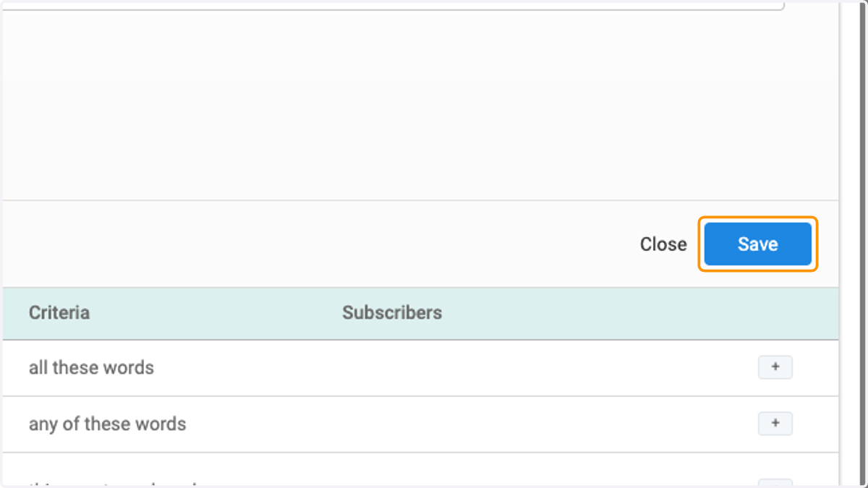Close the dialog using Close text button
Image resolution: width=868 pixels, height=488 pixels.
663,244
